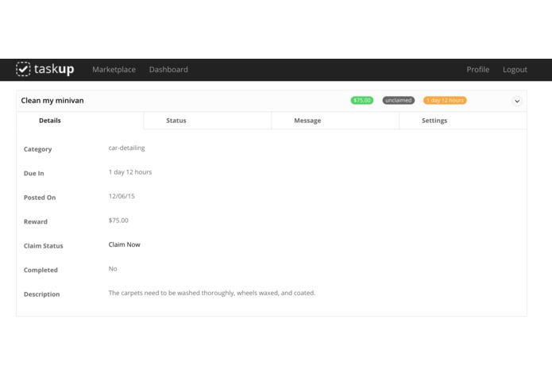This screenshot has height=392, width=552.
Task: Switch to the Settings tab
Action: coord(463,121)
